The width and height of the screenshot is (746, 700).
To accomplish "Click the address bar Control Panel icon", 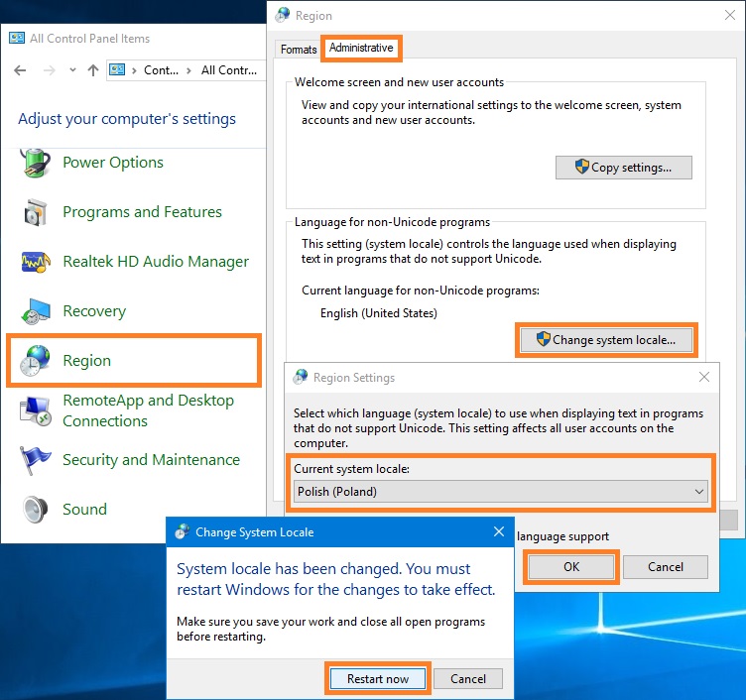I will (x=117, y=70).
